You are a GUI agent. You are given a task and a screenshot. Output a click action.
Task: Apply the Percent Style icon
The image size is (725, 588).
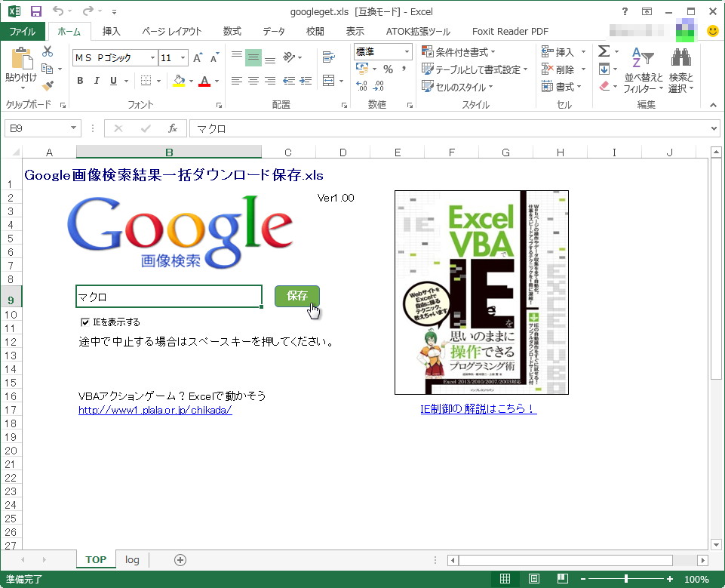pyautogui.click(x=389, y=69)
